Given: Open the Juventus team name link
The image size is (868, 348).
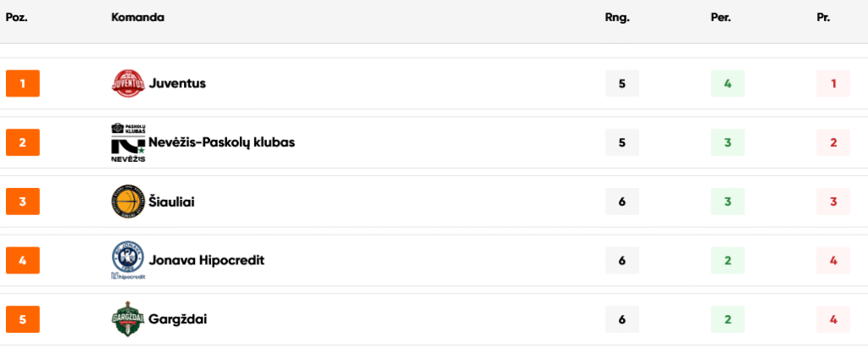Looking at the screenshot, I should pyautogui.click(x=177, y=83).
